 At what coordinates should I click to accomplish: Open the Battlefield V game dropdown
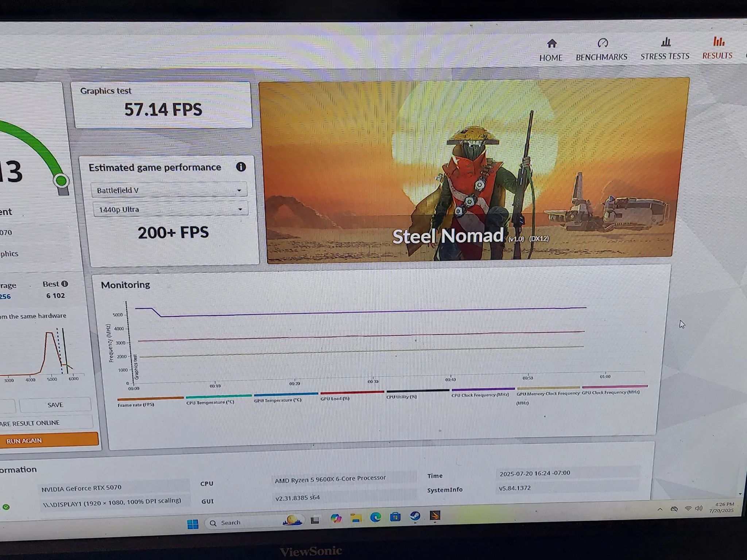[169, 190]
